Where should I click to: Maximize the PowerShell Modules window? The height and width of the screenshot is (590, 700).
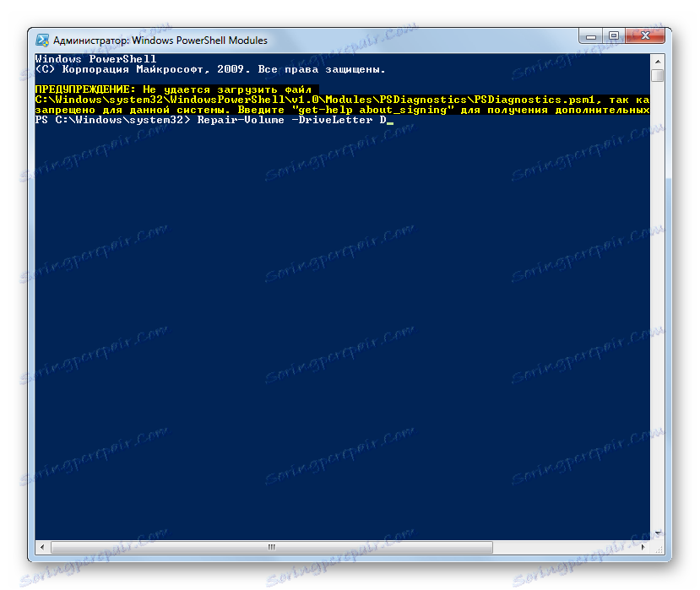coord(614,35)
